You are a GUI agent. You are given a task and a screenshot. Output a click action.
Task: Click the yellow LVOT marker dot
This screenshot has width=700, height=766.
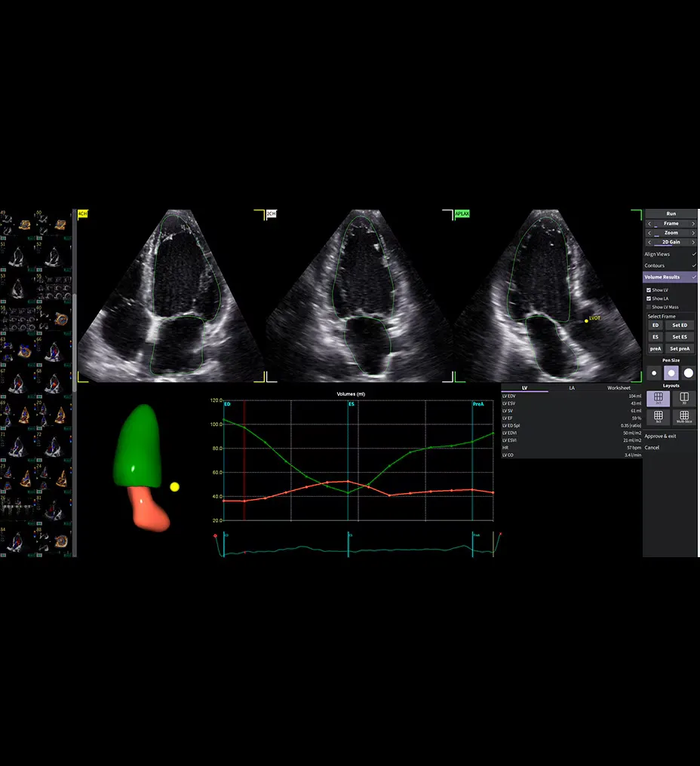click(585, 320)
